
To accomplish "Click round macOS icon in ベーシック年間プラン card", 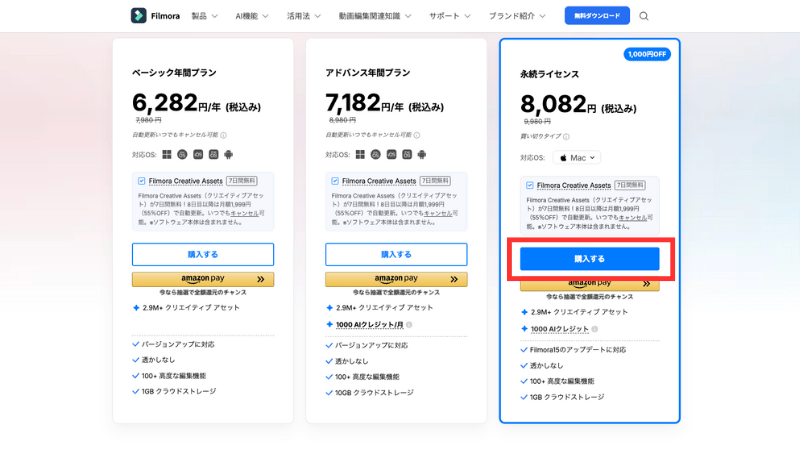I will click(x=182, y=155).
